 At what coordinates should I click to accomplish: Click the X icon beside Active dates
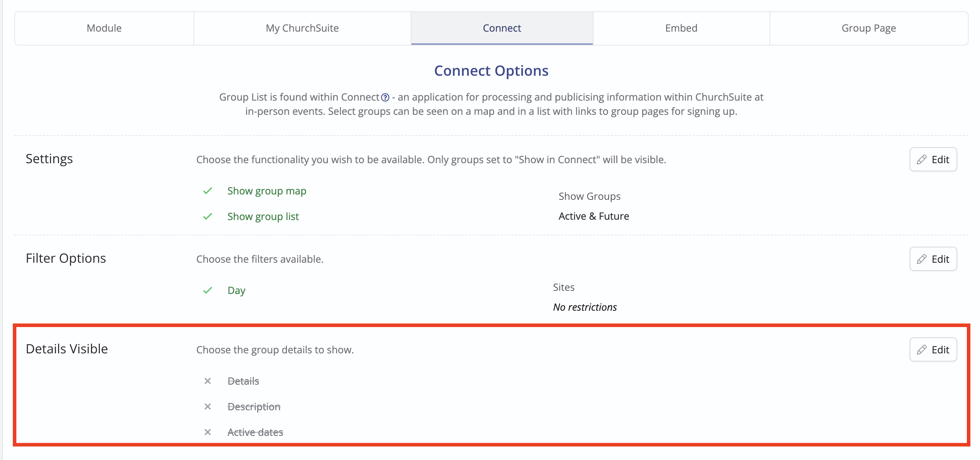[x=207, y=432]
